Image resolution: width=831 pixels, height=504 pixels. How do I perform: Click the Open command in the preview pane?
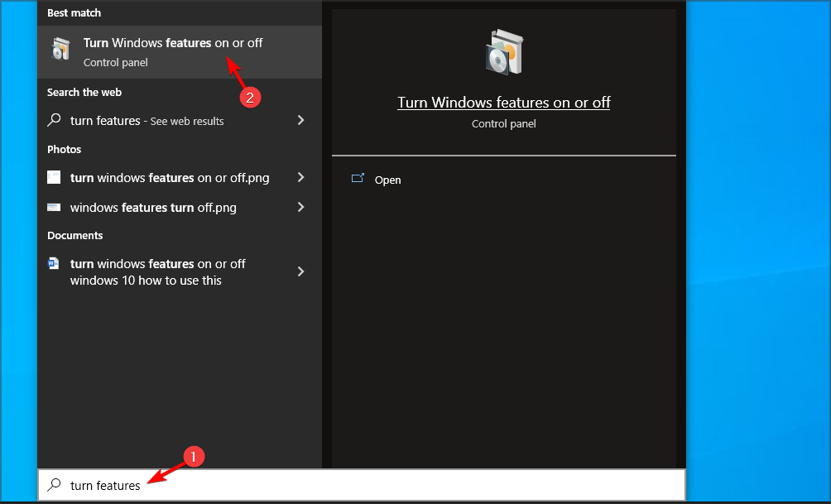[387, 180]
